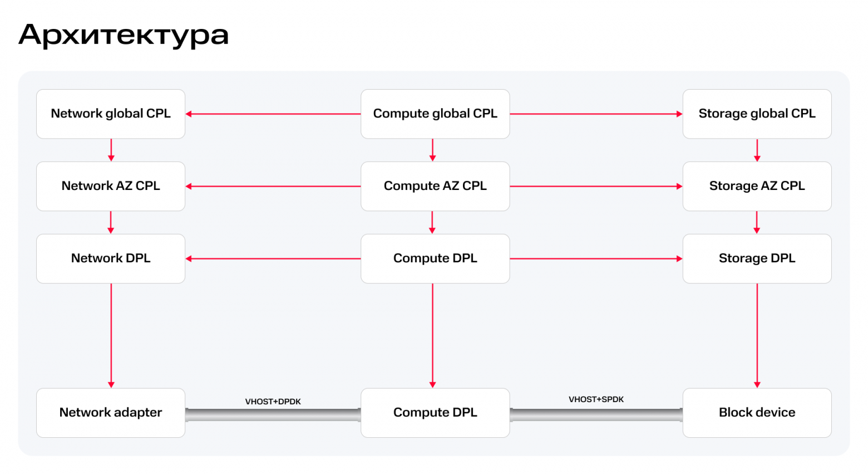Select the Storage global CPL box
The height and width of the screenshot is (474, 868).
tap(757, 114)
